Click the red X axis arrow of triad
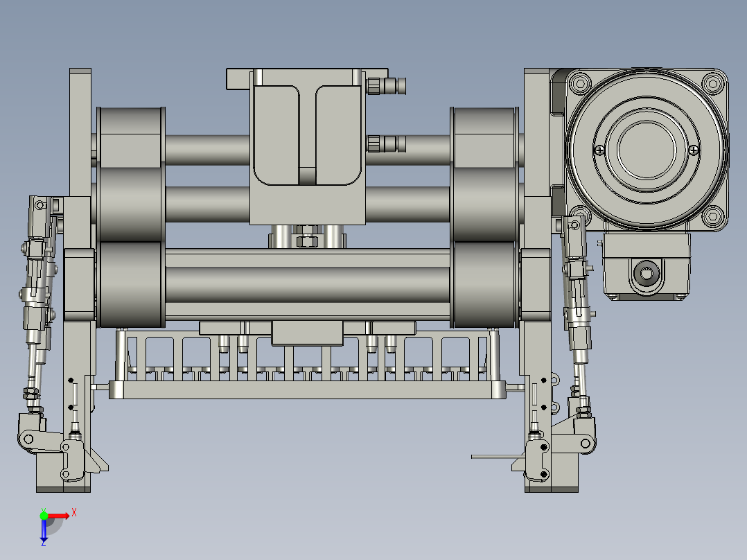Screen dimensions: 747x560 [59, 516]
